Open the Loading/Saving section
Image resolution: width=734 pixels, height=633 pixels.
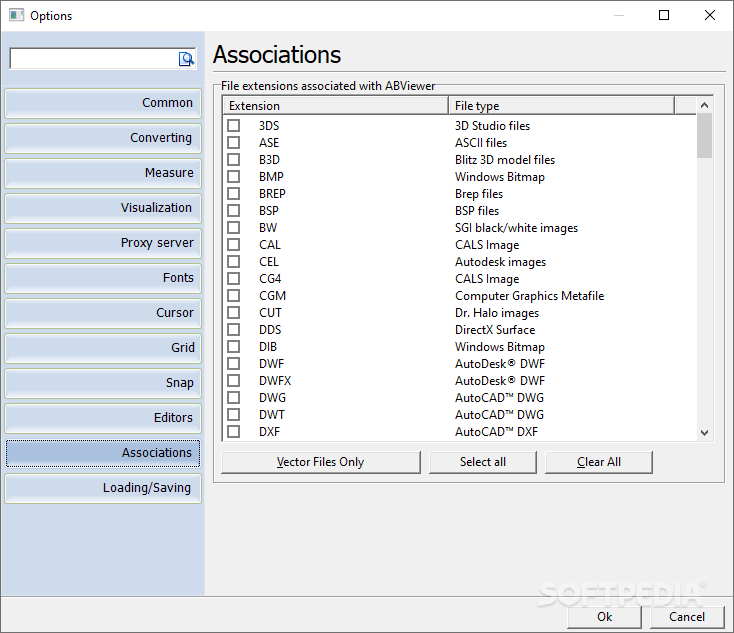pos(103,488)
